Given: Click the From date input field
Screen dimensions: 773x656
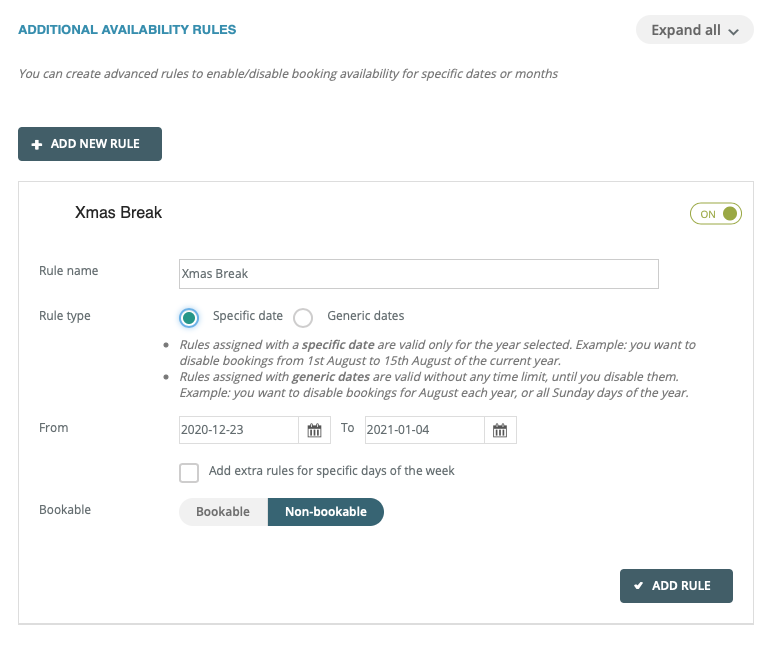Looking at the screenshot, I should pyautogui.click(x=239, y=430).
